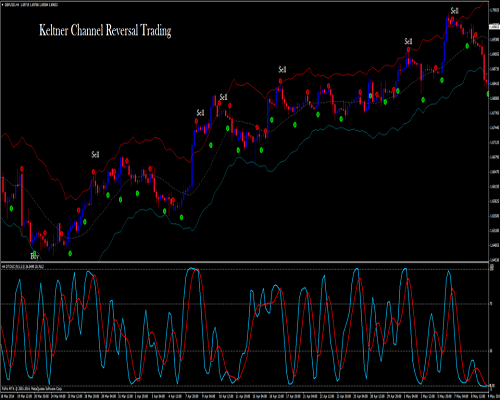Click the lowest price label on the right axis
The image size is (500, 400).
tap(494, 259)
